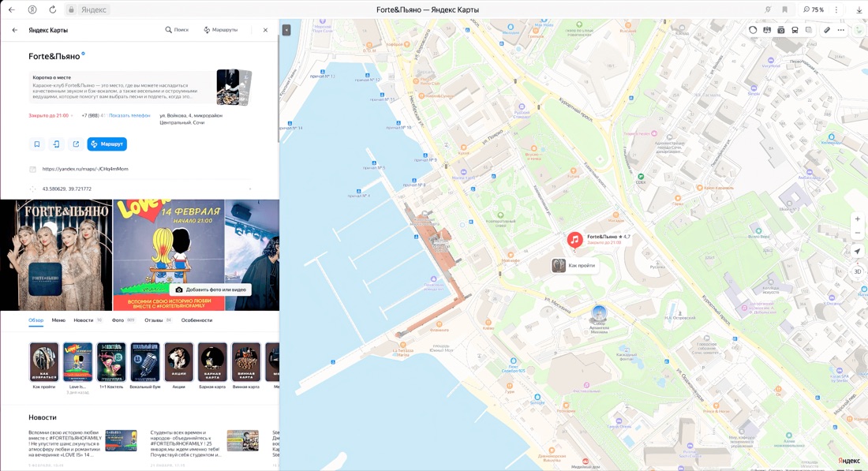Reload the page with the refresh icon

pos(53,9)
